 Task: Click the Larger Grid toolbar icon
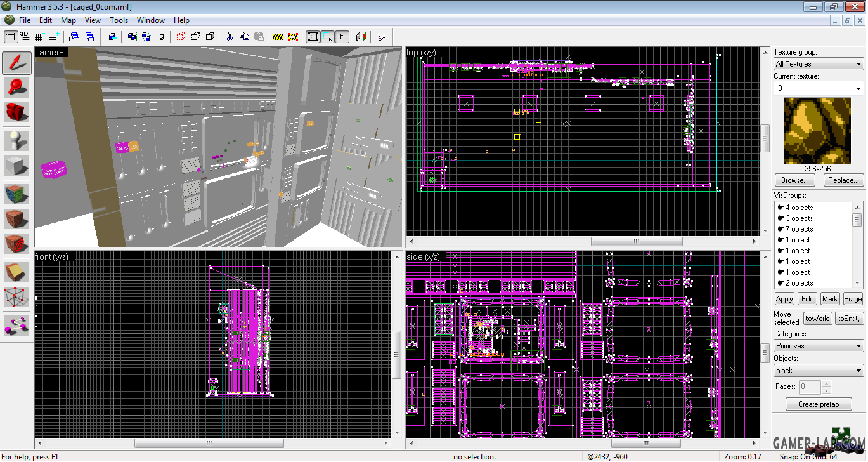pyautogui.click(x=54, y=37)
